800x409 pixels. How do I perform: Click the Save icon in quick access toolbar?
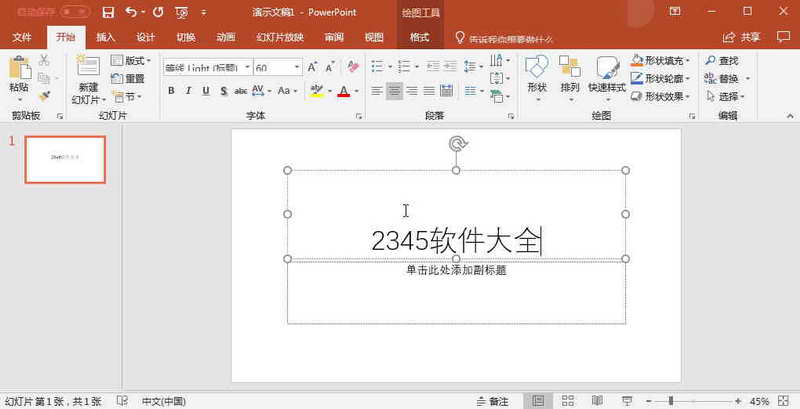(x=108, y=12)
